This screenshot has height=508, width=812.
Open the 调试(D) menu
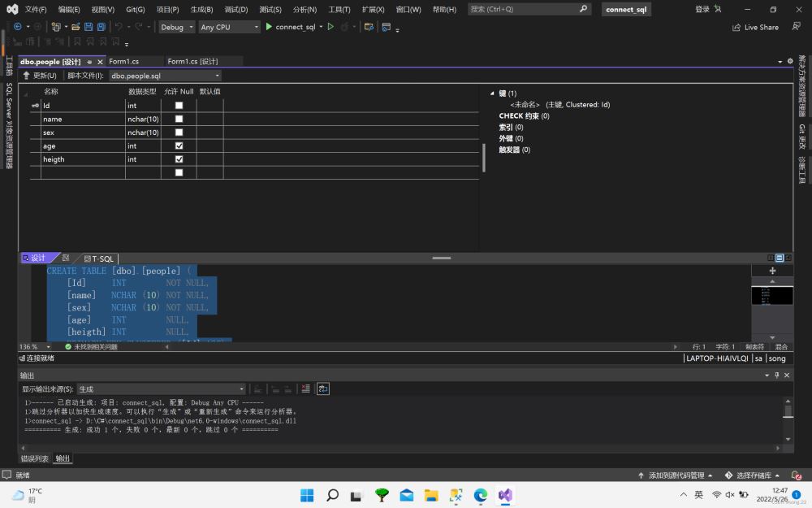[235, 9]
